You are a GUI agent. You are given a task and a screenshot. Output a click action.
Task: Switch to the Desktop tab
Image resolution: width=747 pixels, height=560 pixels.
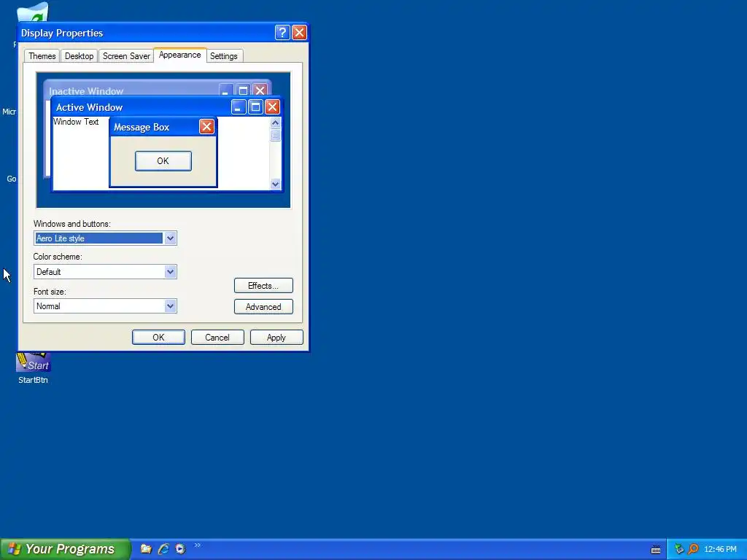click(79, 55)
